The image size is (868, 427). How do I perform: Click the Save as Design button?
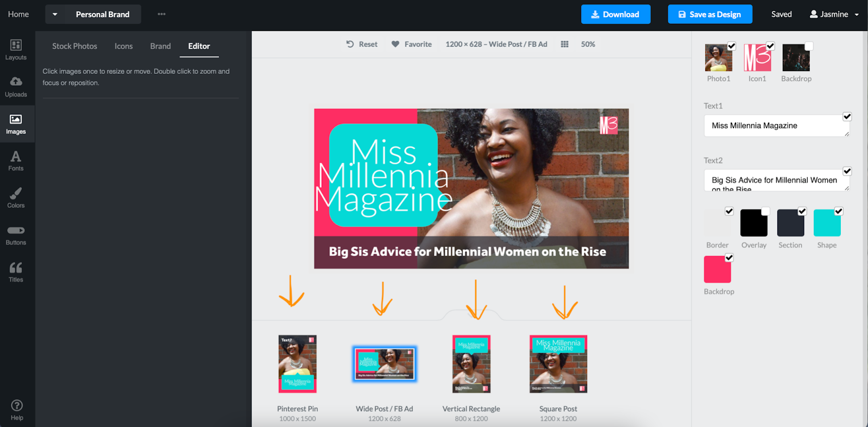coord(710,14)
